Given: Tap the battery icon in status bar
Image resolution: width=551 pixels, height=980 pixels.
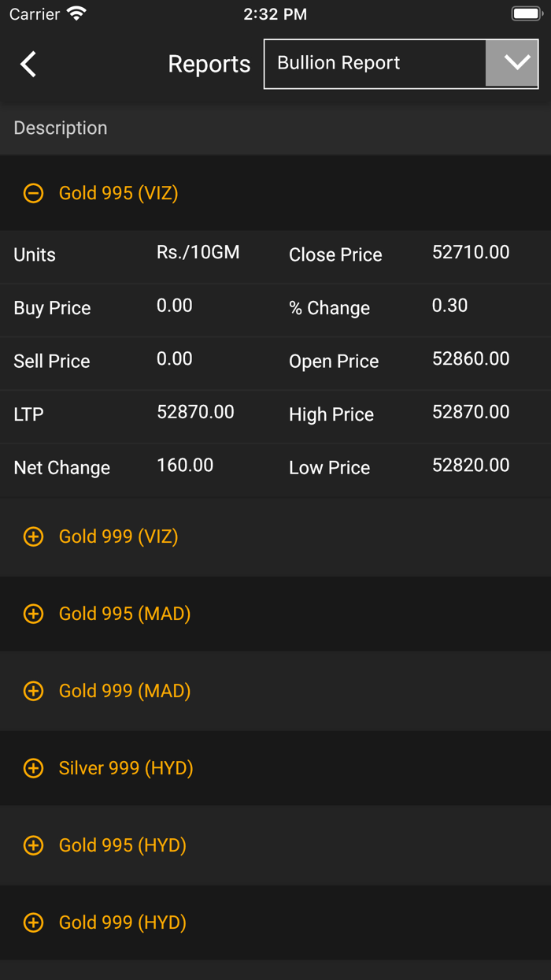Looking at the screenshot, I should (x=527, y=14).
